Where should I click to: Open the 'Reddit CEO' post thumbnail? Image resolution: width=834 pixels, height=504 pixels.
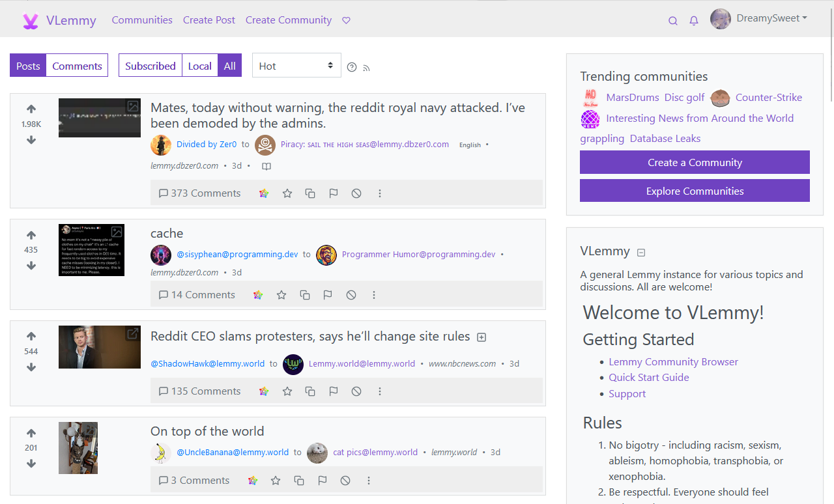(100, 347)
